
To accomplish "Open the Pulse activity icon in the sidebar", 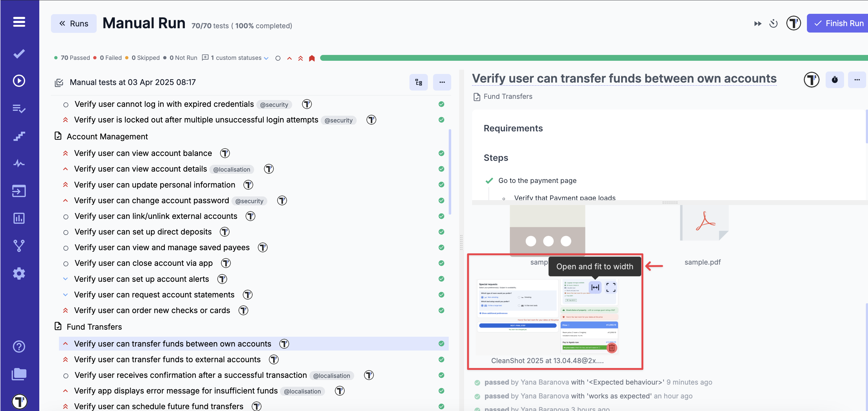I will pos(19,164).
